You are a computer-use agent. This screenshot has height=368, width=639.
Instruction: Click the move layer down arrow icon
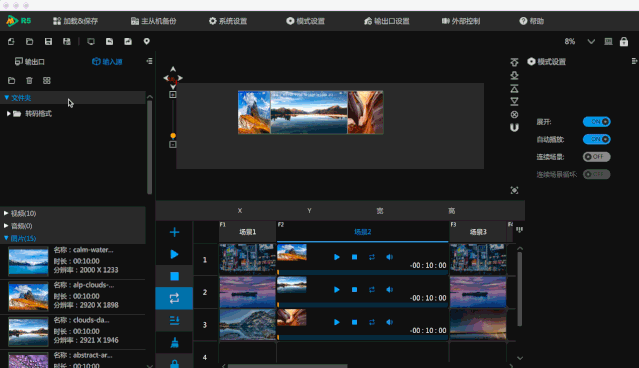pyautogui.click(x=514, y=75)
